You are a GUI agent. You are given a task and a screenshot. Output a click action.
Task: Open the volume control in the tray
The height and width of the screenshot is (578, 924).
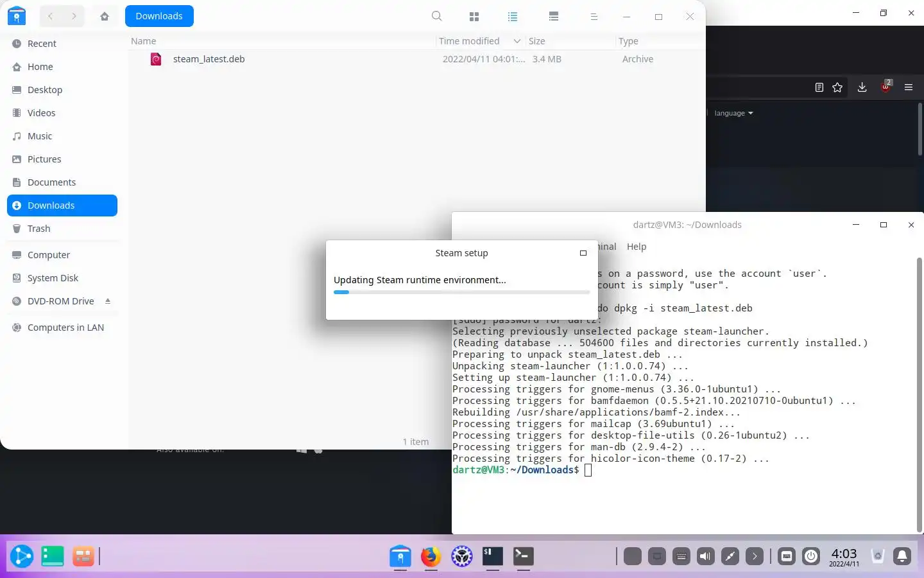706,556
